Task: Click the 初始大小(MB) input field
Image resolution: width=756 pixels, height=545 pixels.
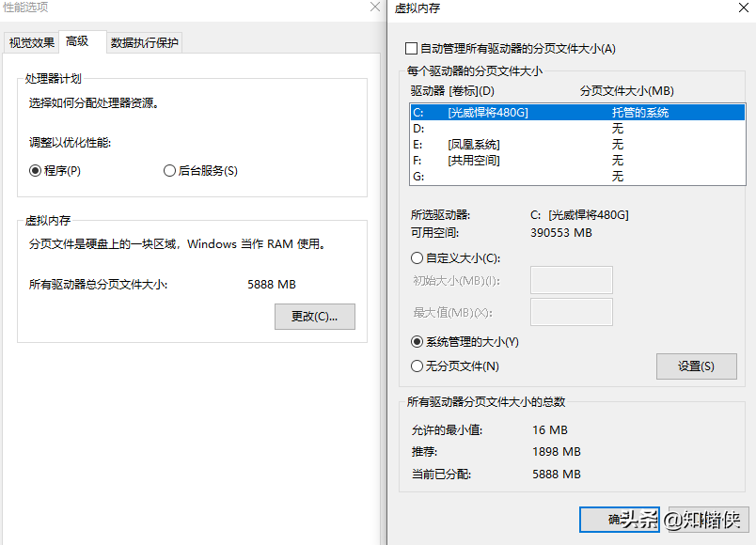Action: (571, 280)
